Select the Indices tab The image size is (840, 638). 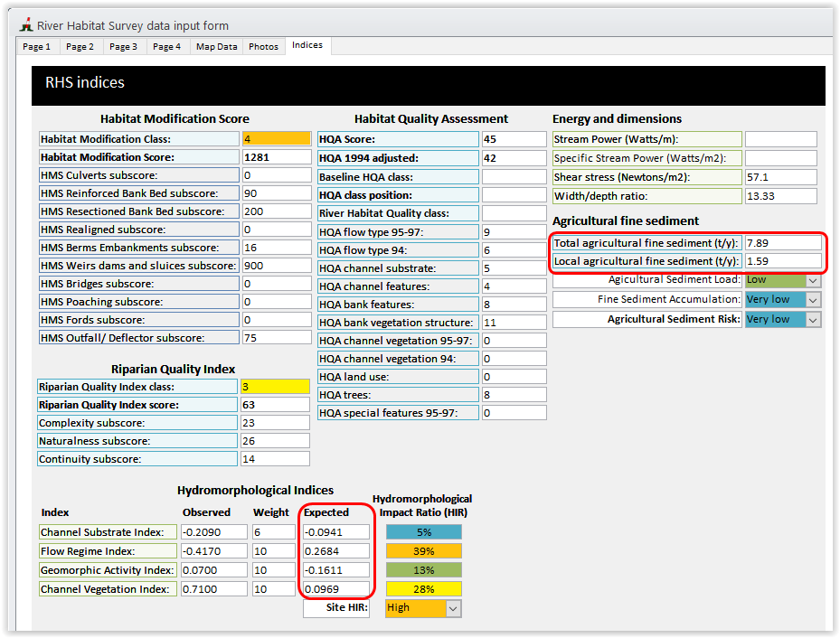pos(307,45)
